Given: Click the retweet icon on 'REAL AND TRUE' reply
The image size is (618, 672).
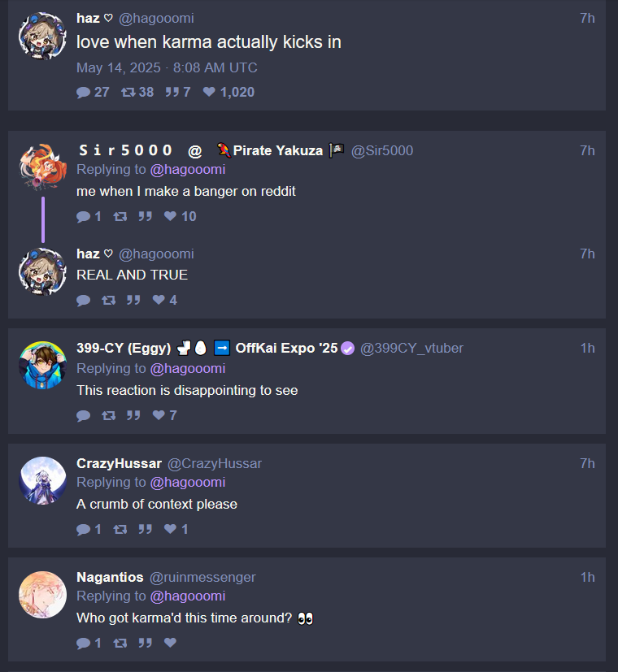Looking at the screenshot, I should click(108, 300).
